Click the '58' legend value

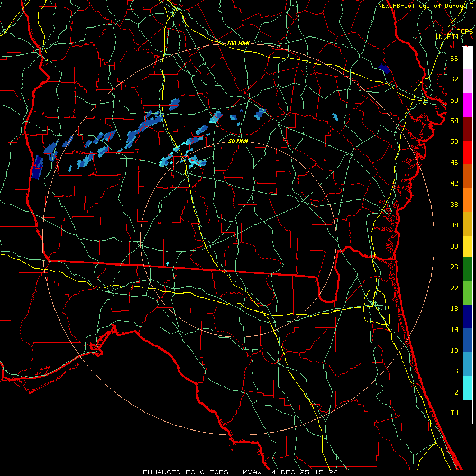click(454, 100)
